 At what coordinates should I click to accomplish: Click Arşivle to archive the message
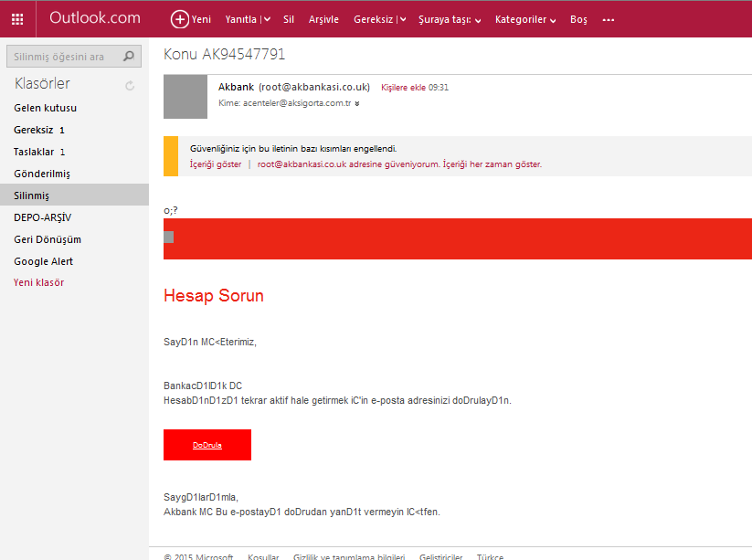[323, 20]
